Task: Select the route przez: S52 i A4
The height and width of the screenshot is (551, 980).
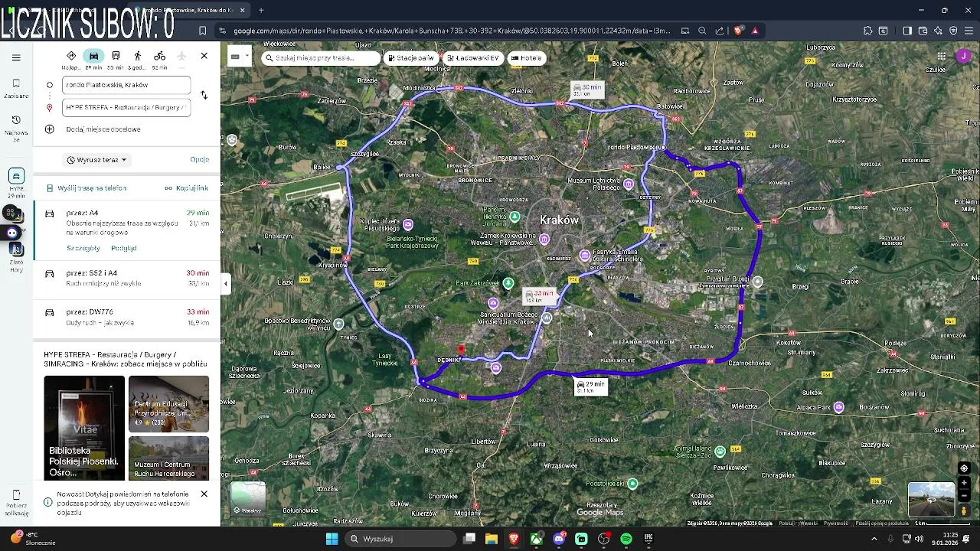Action: 127,279
